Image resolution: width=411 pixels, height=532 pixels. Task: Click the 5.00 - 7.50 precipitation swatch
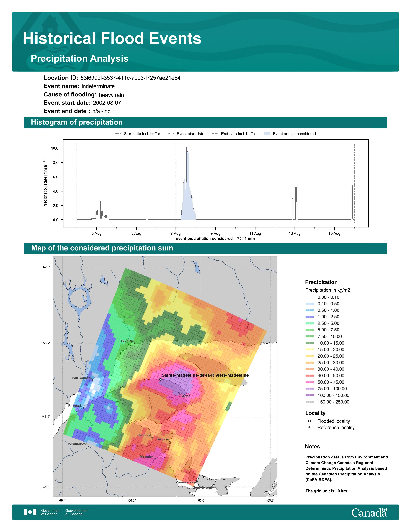point(309,330)
